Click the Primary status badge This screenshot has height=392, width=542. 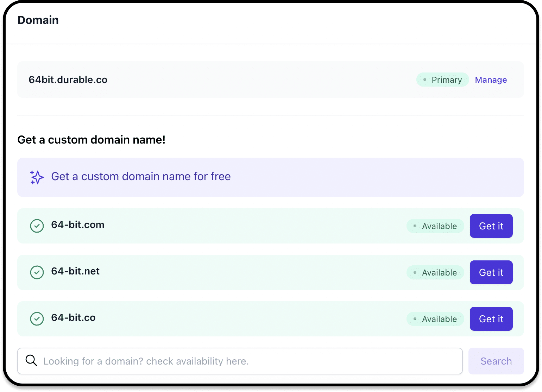pos(442,80)
